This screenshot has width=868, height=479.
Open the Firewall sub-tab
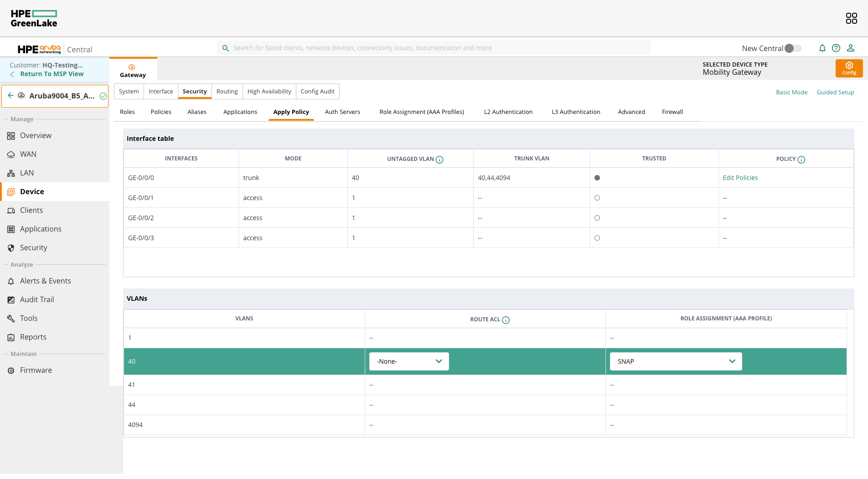coord(672,112)
